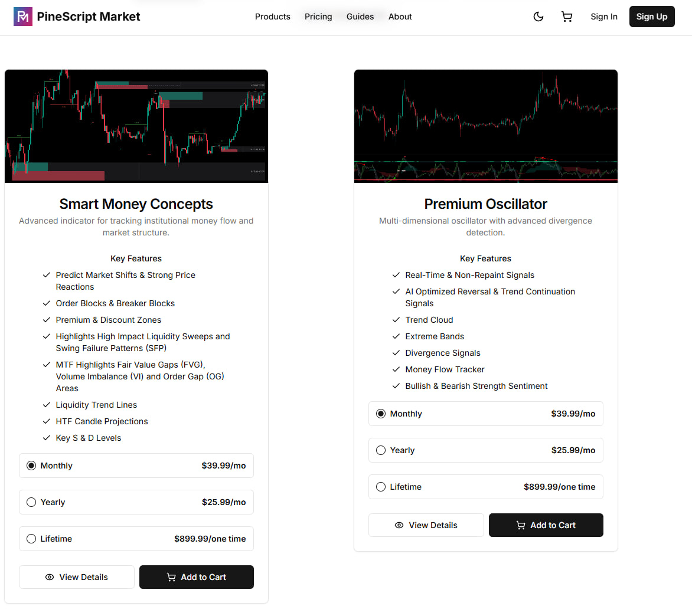
Task: Click the PineScript Market logo icon
Action: coord(23,17)
